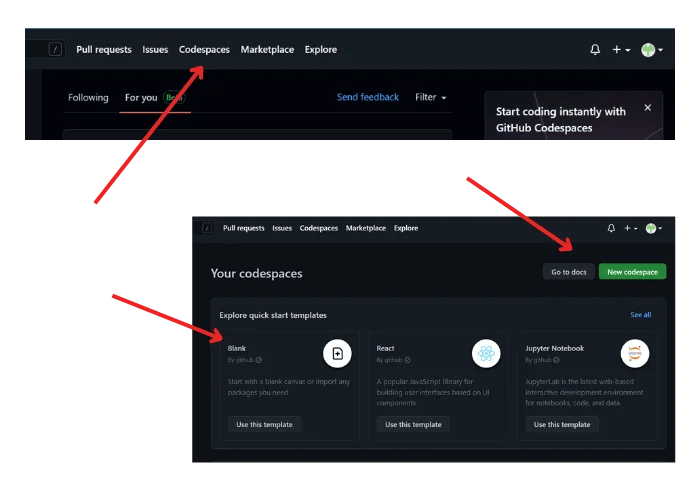Viewport: 700px width, 500px height.
Task: Open Pull requests in top header
Action: pos(104,50)
